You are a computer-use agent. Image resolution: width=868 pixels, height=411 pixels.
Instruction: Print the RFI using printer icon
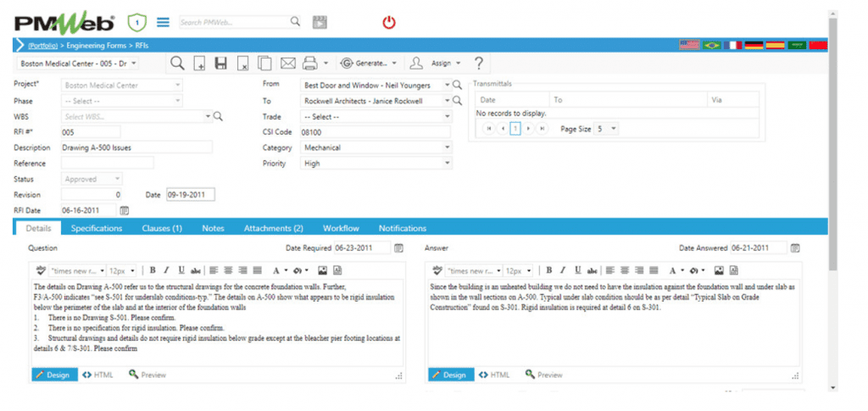click(309, 64)
